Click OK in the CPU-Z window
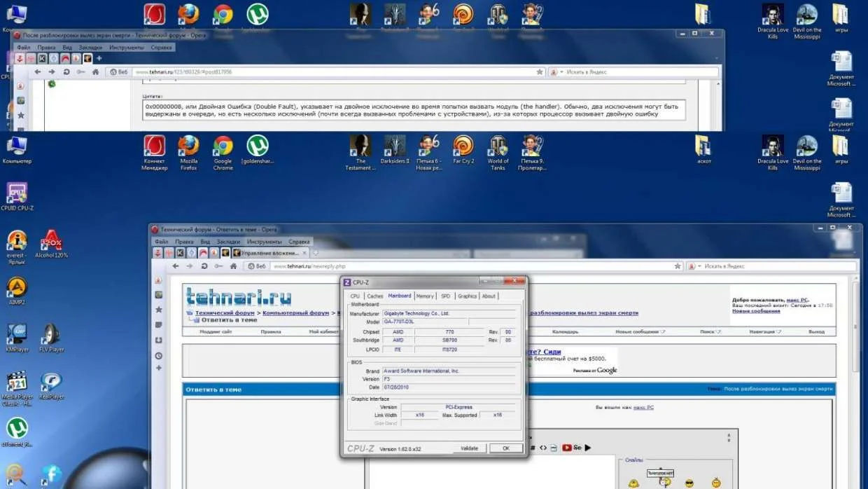 tap(506, 448)
